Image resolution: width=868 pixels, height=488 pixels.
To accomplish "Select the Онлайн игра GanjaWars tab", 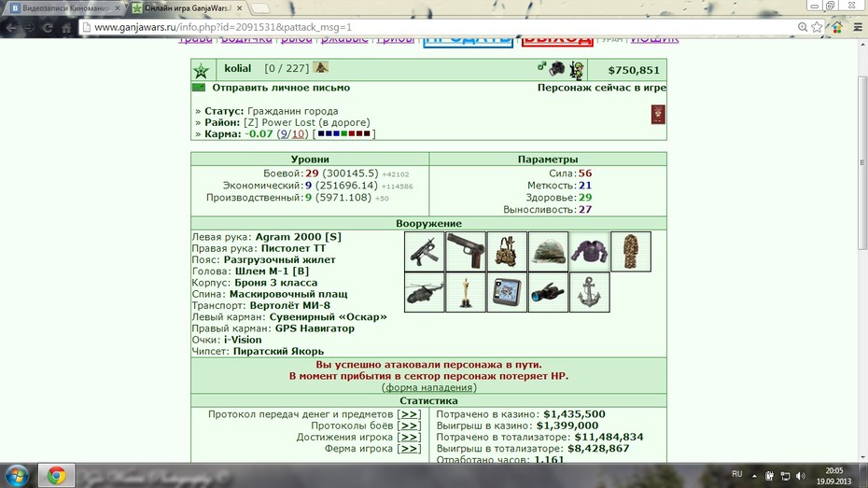I will pyautogui.click(x=189, y=8).
